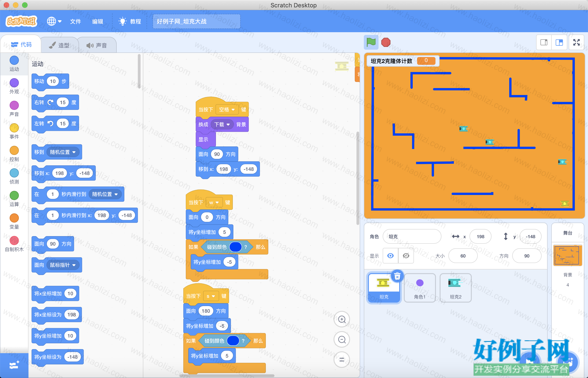The image size is (588, 378).
Task: Show the sprite with the eye icon
Action: (390, 256)
